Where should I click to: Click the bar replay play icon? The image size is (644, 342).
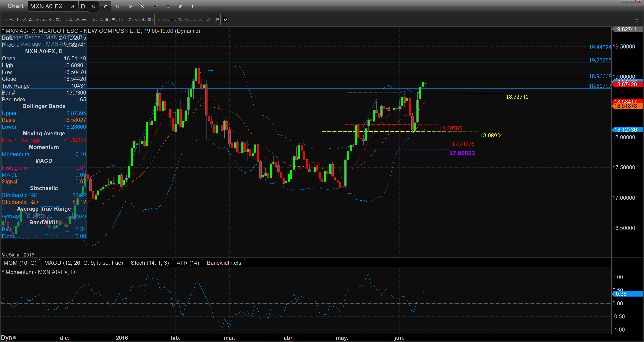point(130,6)
